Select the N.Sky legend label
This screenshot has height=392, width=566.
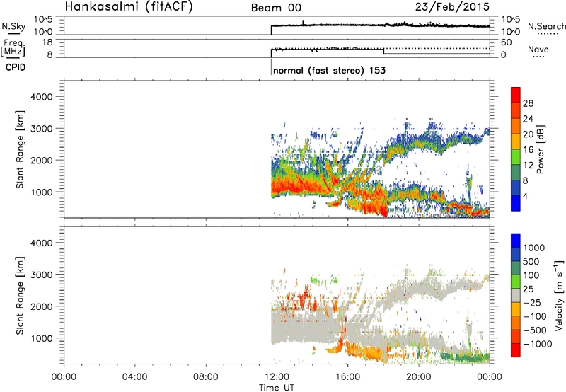pyautogui.click(x=13, y=26)
